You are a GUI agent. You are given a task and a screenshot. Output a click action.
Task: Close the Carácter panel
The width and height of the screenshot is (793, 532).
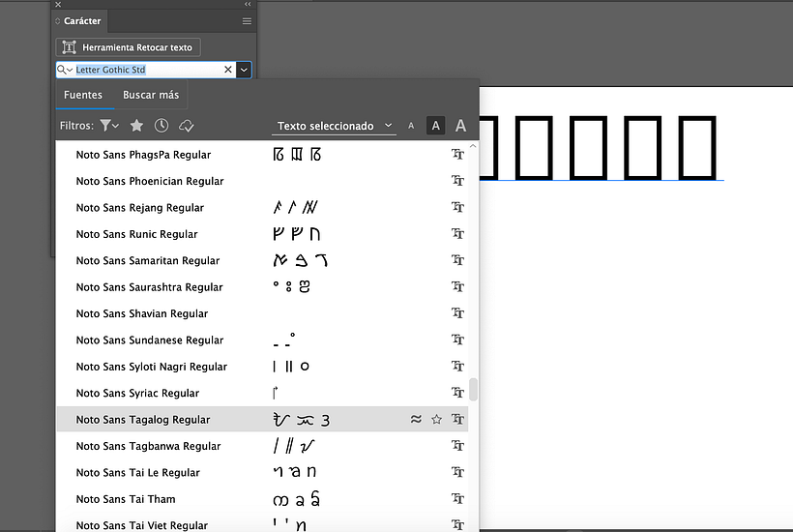(x=58, y=4)
